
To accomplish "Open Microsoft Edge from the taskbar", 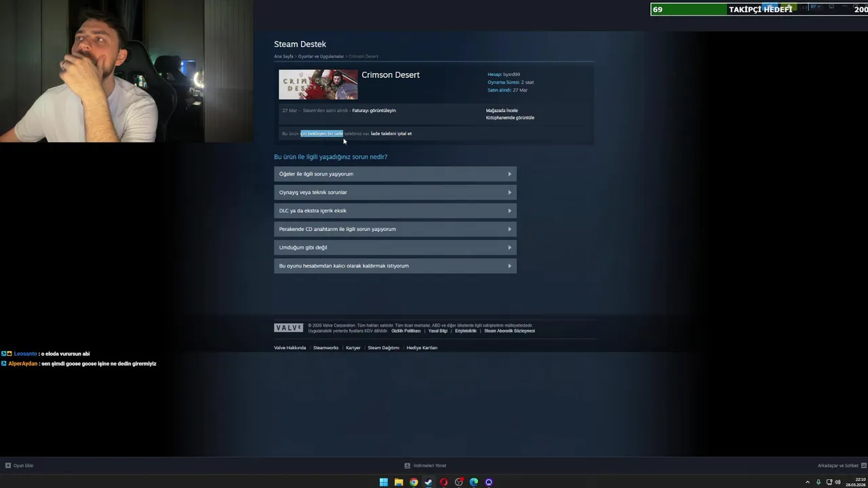I will click(474, 483).
